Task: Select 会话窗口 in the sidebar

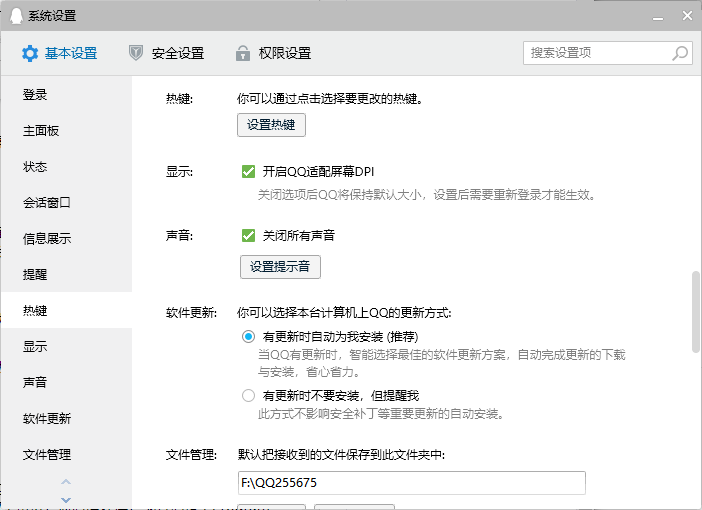Action: (x=67, y=203)
